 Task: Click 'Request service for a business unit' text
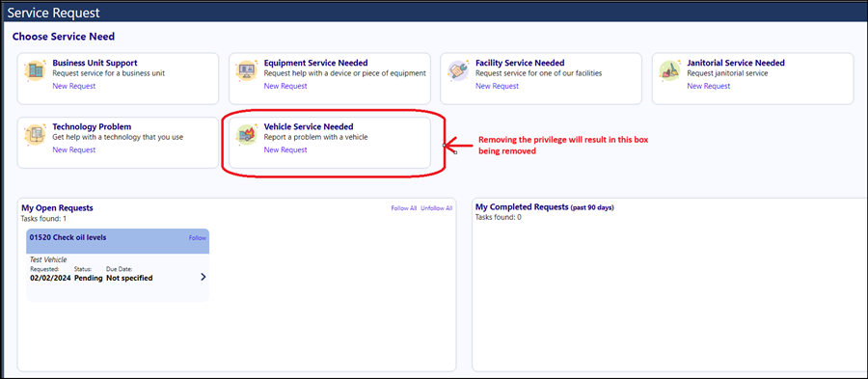(108, 73)
